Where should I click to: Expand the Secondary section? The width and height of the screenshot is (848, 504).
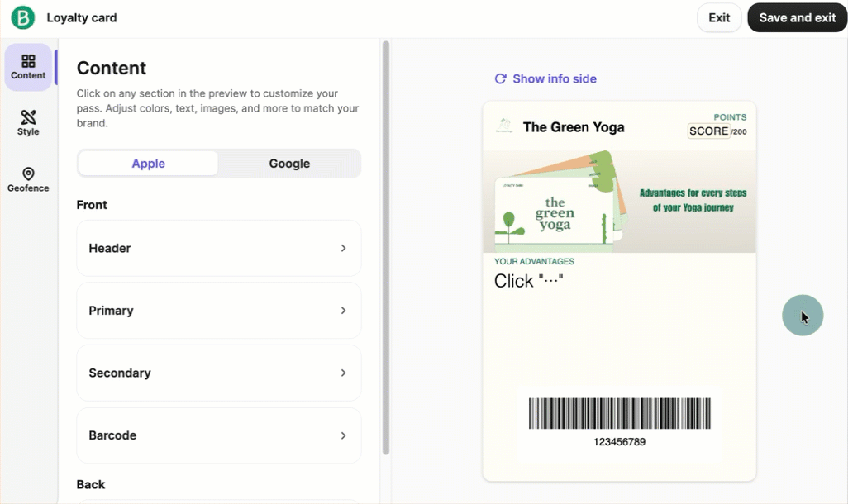pos(218,373)
